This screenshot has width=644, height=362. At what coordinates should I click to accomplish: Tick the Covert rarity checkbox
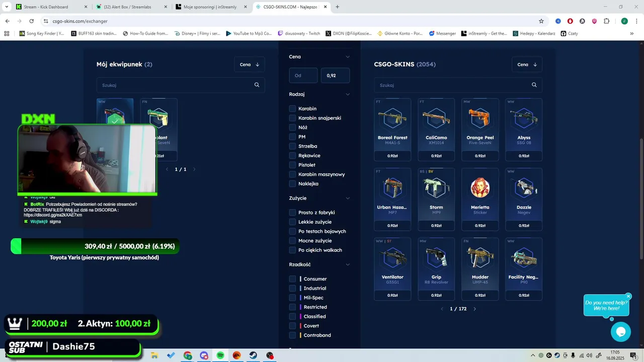tap(292, 326)
